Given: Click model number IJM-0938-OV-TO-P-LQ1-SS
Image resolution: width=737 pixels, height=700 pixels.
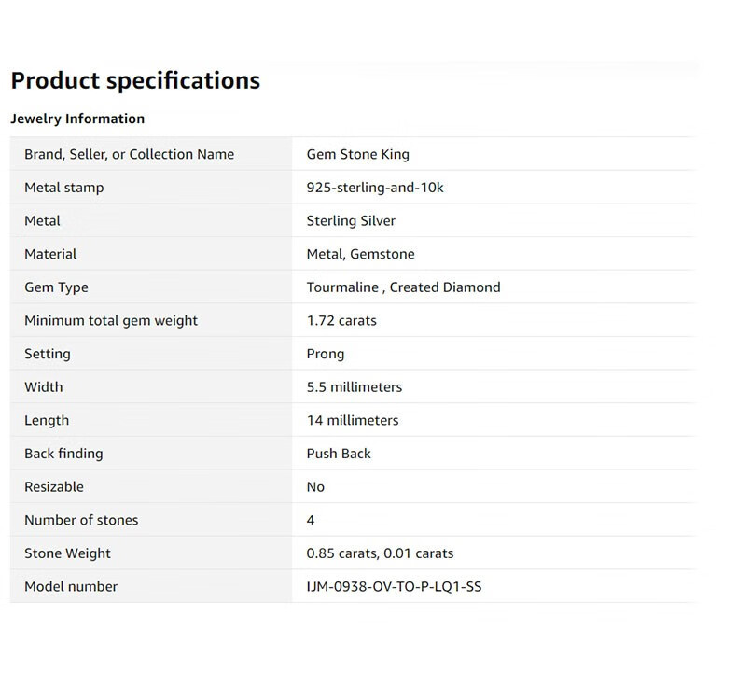Looking at the screenshot, I should 394,587.
